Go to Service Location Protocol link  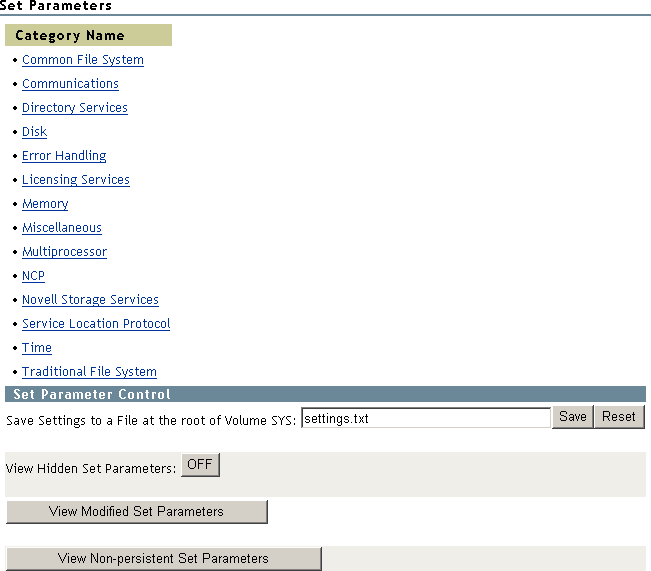(96, 323)
